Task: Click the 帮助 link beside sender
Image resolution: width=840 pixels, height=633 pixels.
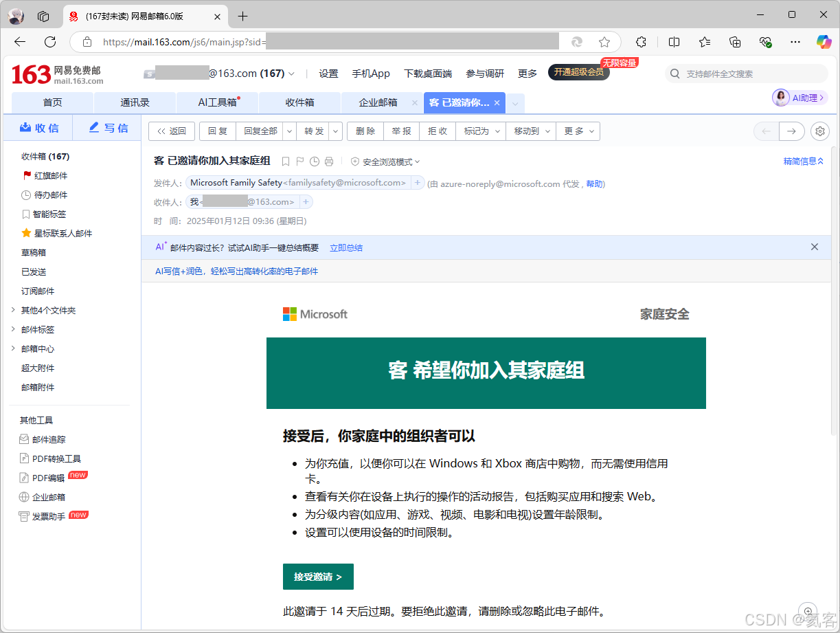Action: pyautogui.click(x=595, y=184)
